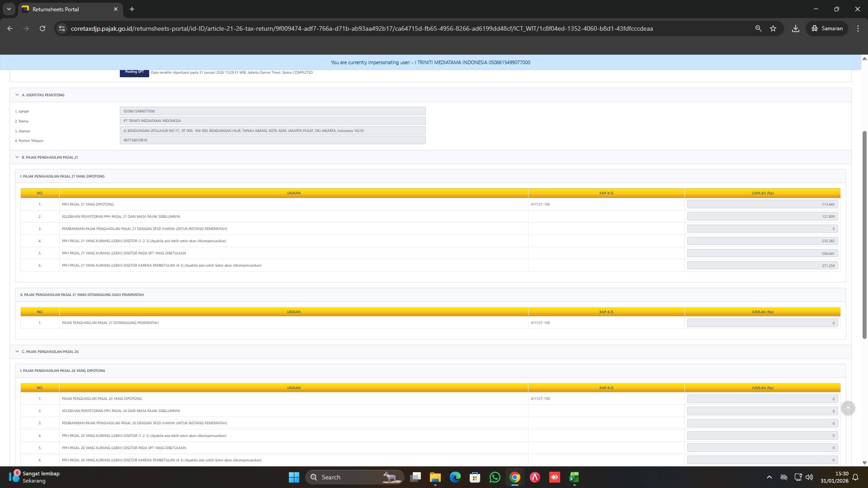
Task: Click the incognito profile badge labeled Samaran
Action: pos(826,28)
